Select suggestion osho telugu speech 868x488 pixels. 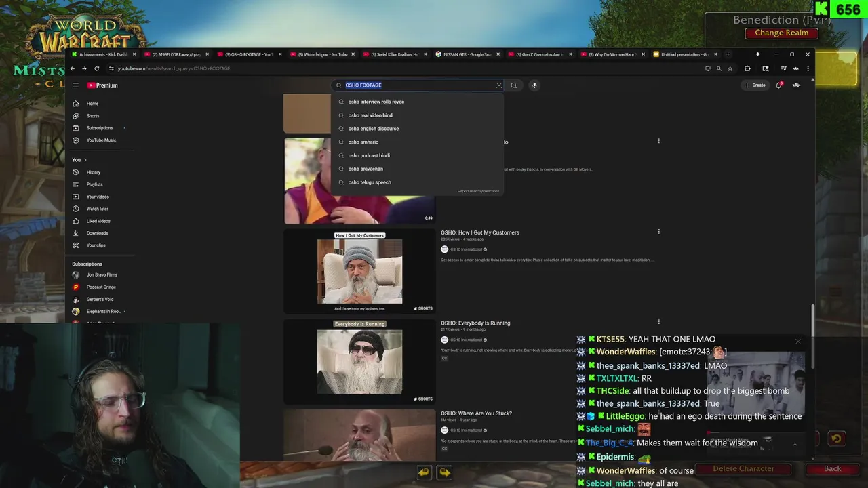point(417,182)
